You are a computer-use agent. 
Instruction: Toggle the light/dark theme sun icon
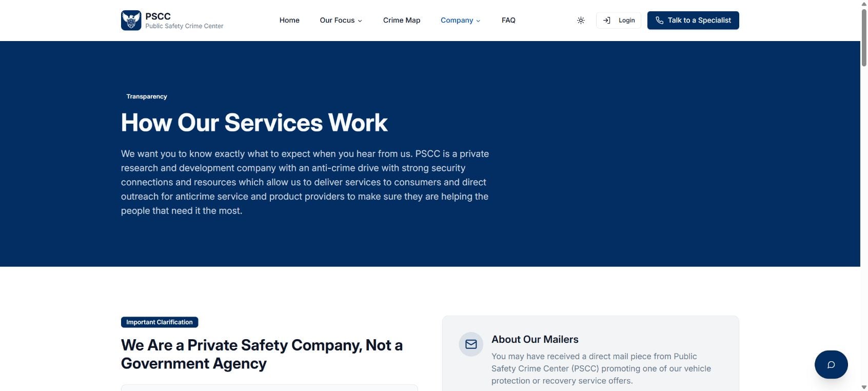click(581, 21)
